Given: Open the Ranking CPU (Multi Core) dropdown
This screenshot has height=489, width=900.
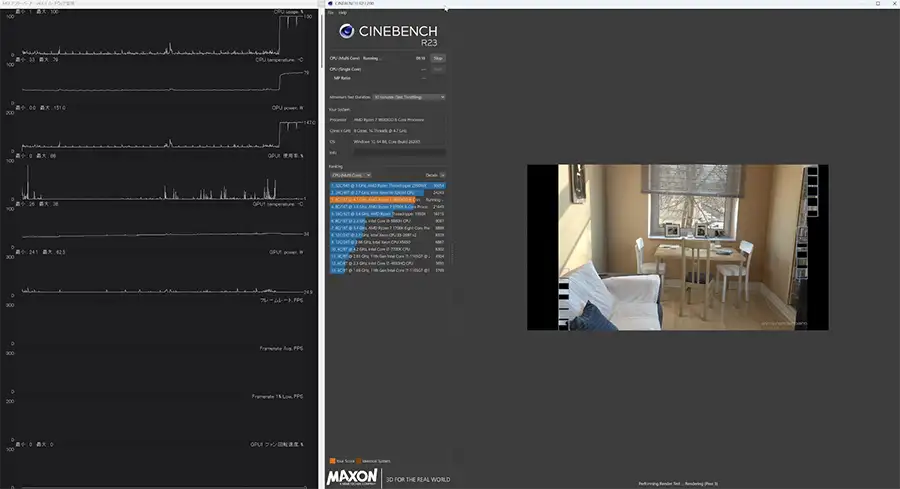Looking at the screenshot, I should [351, 175].
